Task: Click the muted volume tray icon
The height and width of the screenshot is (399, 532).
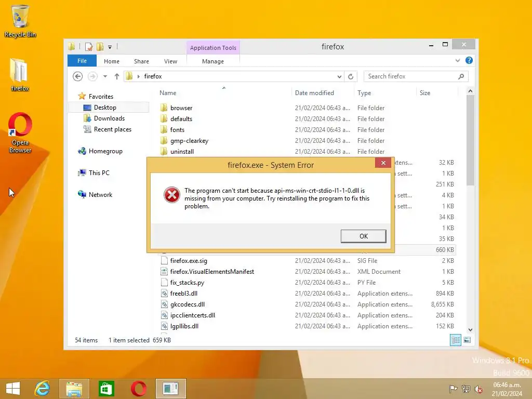Action: click(x=478, y=389)
